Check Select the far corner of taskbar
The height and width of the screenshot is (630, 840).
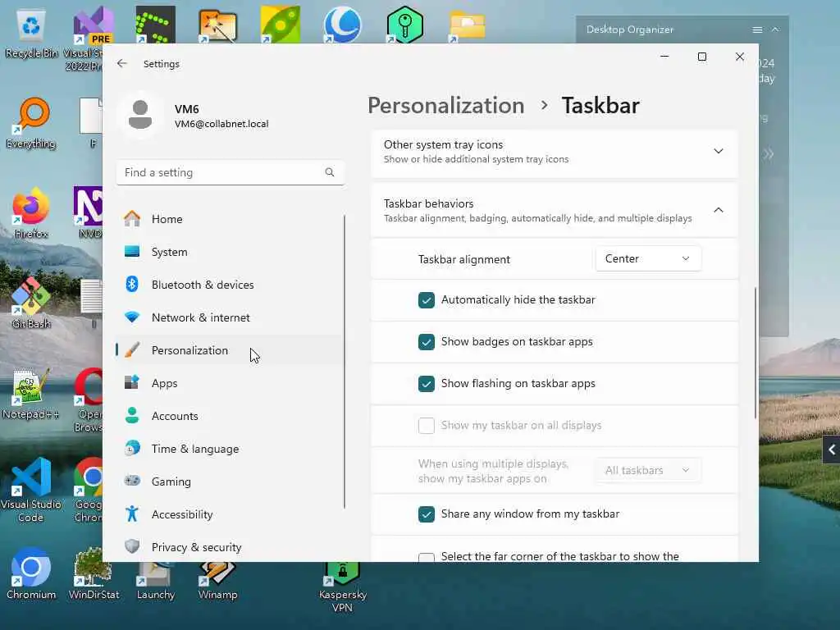(427, 557)
